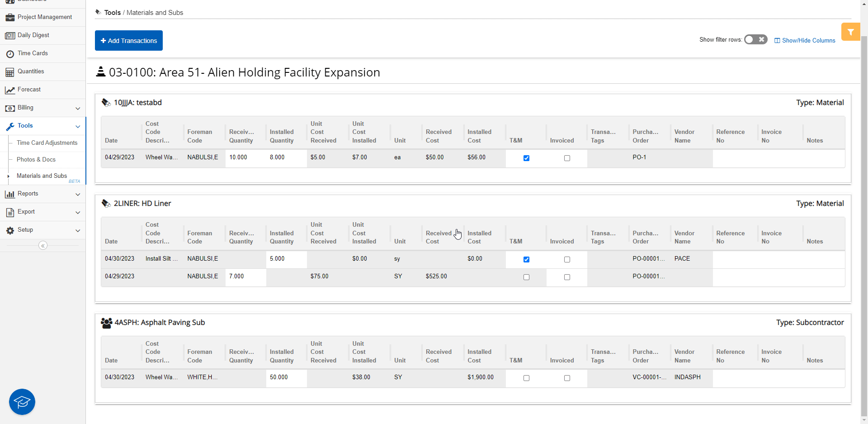Screen dimensions: 868x424
Task: Click the Project Management briefcase icon
Action: 10,18
